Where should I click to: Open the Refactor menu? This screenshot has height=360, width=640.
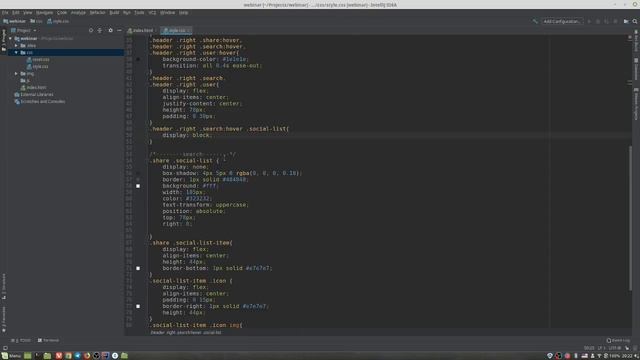(97, 13)
